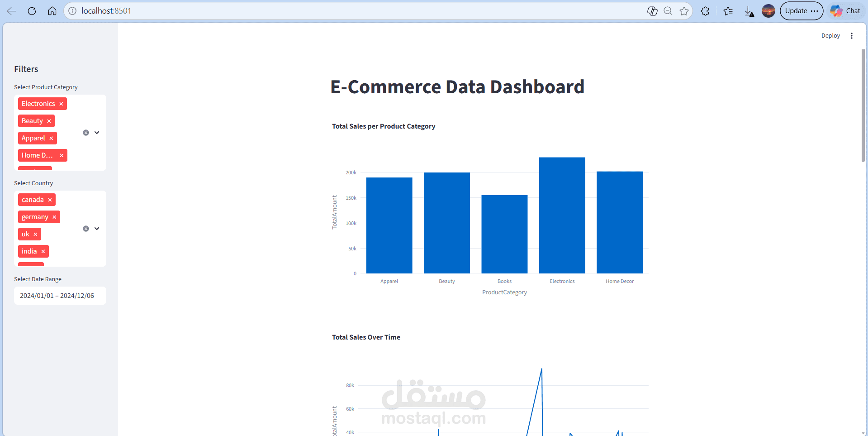Bookmark this page with the star icon

tap(684, 11)
